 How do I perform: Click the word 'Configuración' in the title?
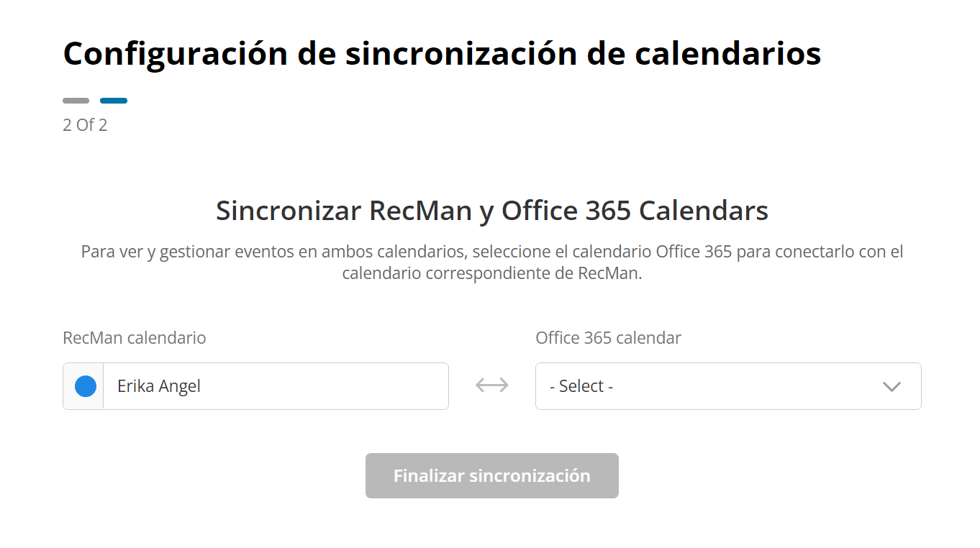(x=176, y=53)
